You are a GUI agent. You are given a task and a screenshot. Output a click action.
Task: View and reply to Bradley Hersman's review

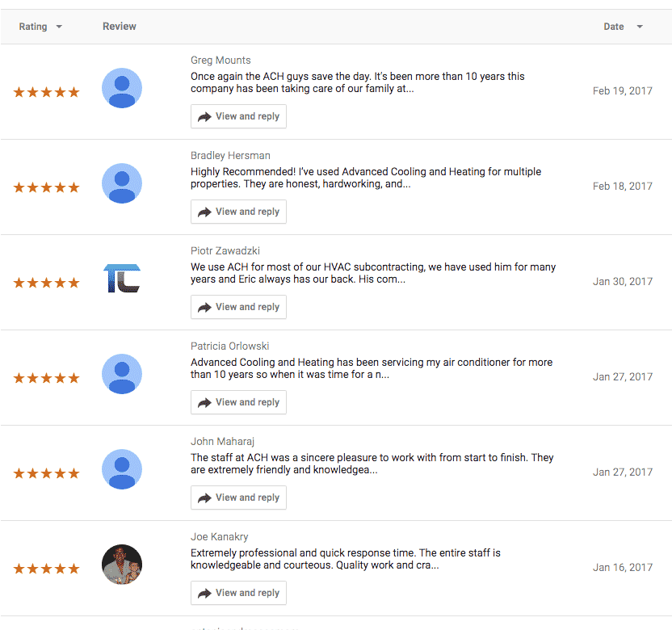(x=238, y=212)
